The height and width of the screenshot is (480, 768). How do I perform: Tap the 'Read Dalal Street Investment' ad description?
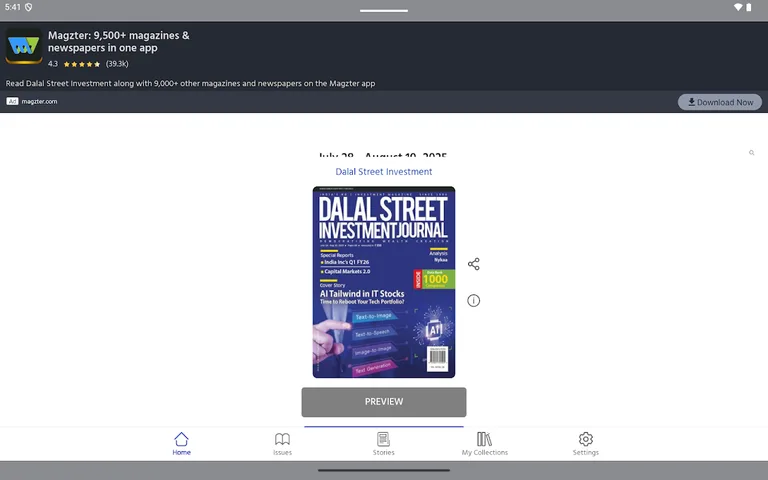click(x=190, y=83)
